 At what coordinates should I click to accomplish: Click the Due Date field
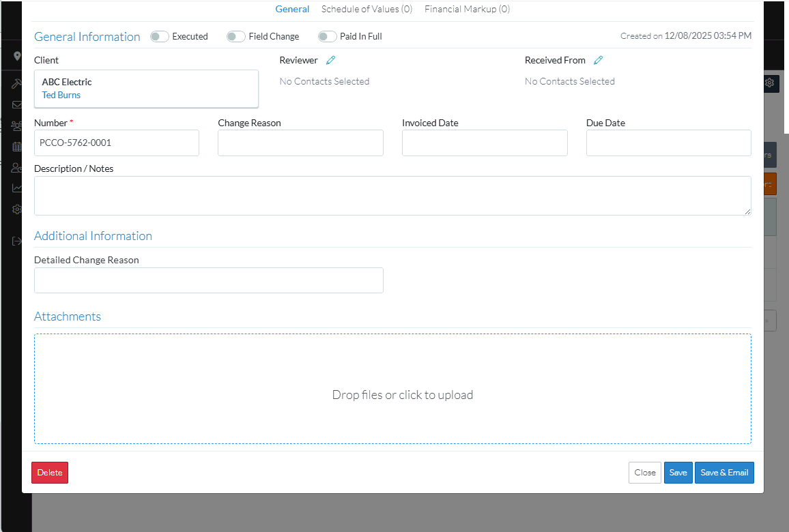click(x=669, y=143)
